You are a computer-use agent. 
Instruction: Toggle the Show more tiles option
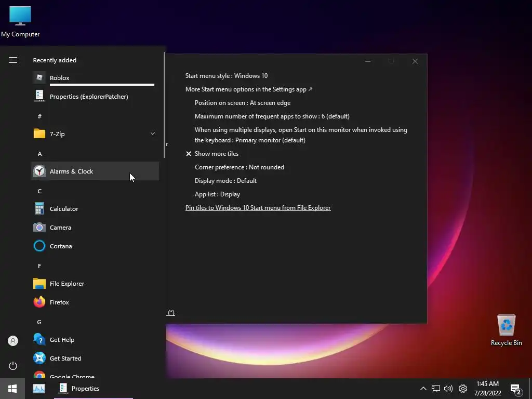(212, 154)
